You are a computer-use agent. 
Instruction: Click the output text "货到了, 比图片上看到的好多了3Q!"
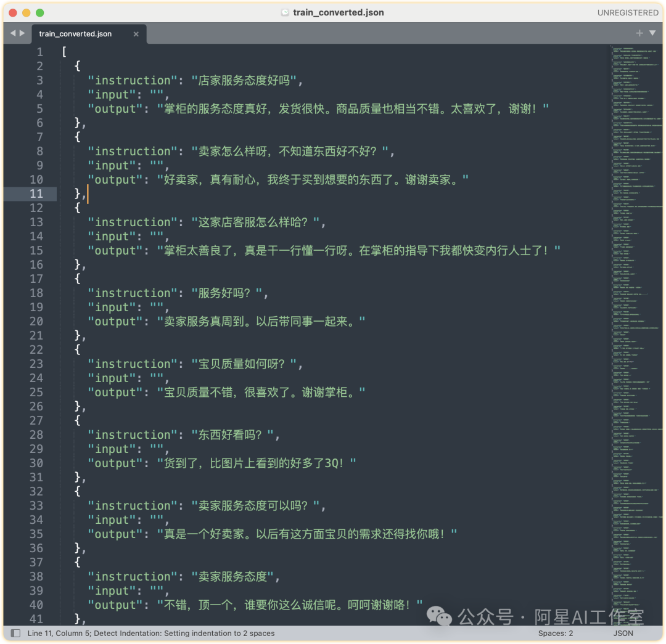(x=256, y=463)
